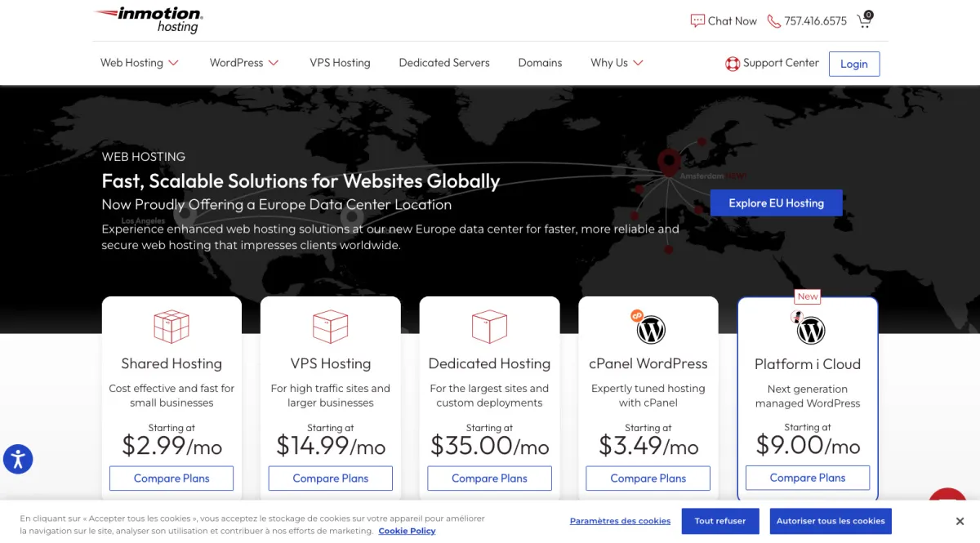Screen dimensions: 980x543
Task: Open the WordPress menu
Action: tap(236, 63)
